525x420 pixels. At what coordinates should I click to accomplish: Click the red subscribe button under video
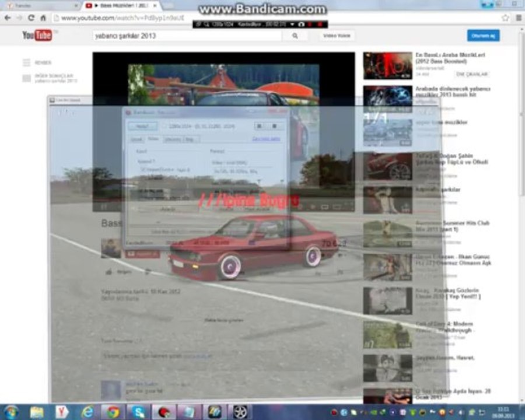(142, 254)
